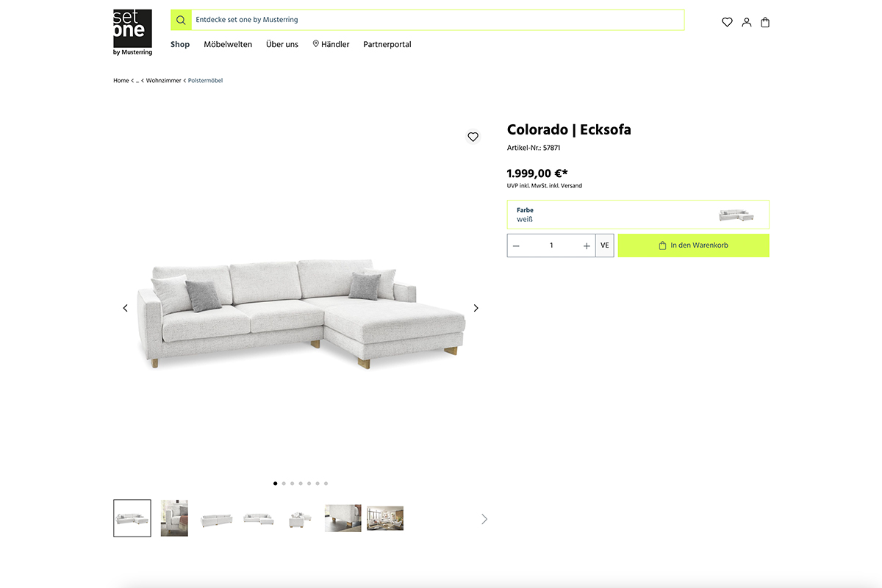The width and height of the screenshot is (882, 588).
Task: Click the search magnifier icon
Action: pyautogui.click(x=181, y=20)
